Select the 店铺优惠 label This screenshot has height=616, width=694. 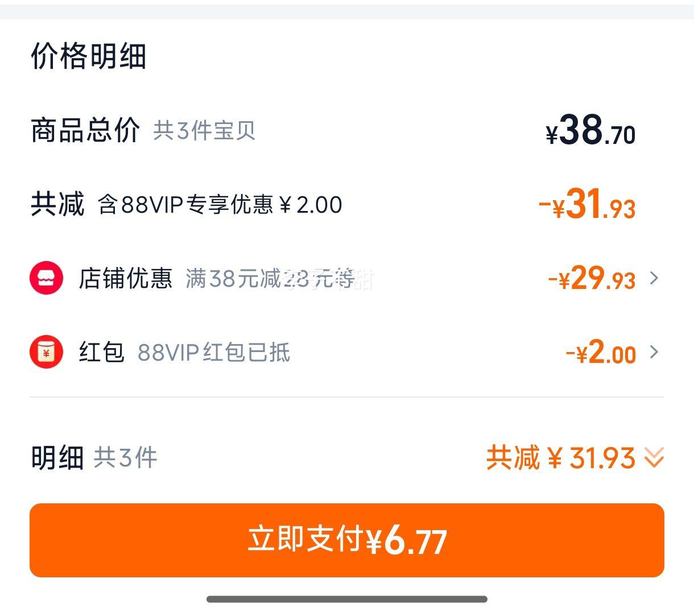pyautogui.click(x=125, y=278)
